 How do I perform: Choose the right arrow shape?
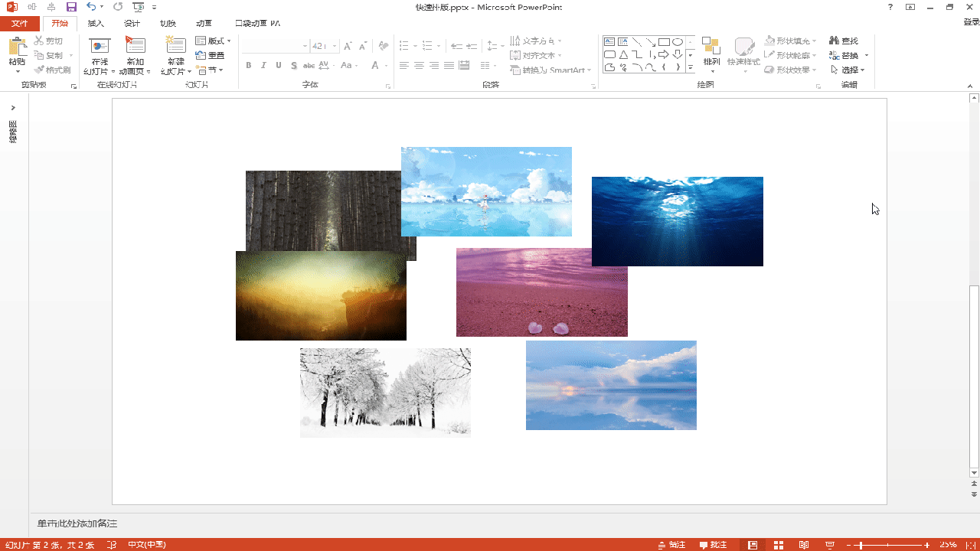point(664,55)
